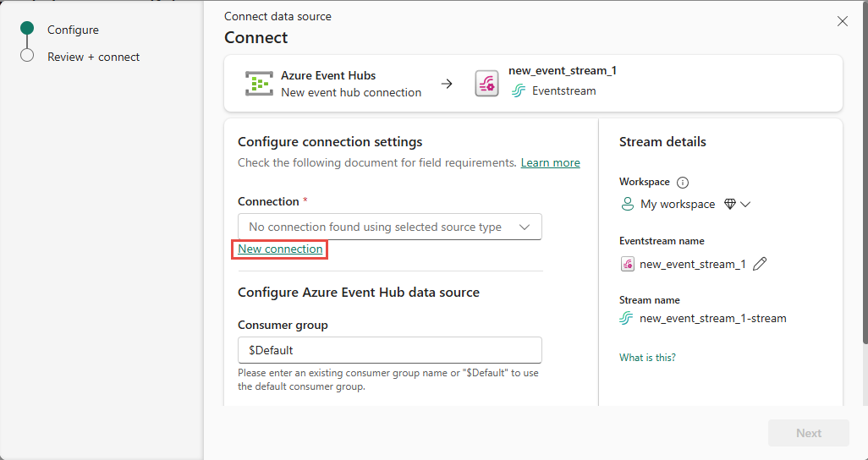Image resolution: width=868 pixels, height=460 pixels.
Task: Click the person icon beside My workspace
Action: (628, 204)
